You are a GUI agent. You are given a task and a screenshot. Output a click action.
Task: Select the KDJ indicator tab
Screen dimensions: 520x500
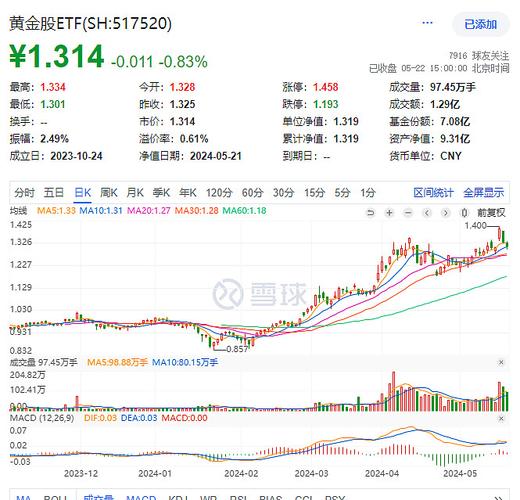179,497
